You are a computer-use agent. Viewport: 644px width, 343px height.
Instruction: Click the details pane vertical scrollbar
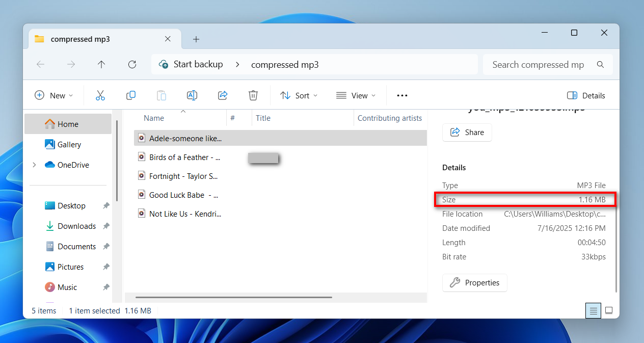pos(616,248)
